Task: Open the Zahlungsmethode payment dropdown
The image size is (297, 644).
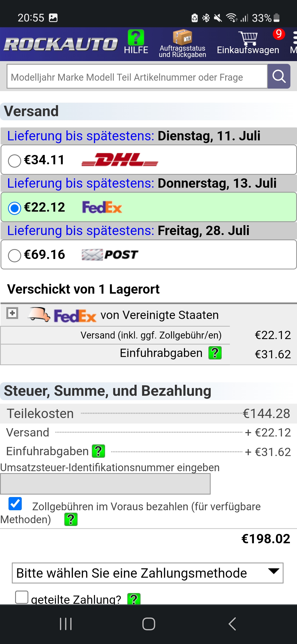Action: (148, 573)
